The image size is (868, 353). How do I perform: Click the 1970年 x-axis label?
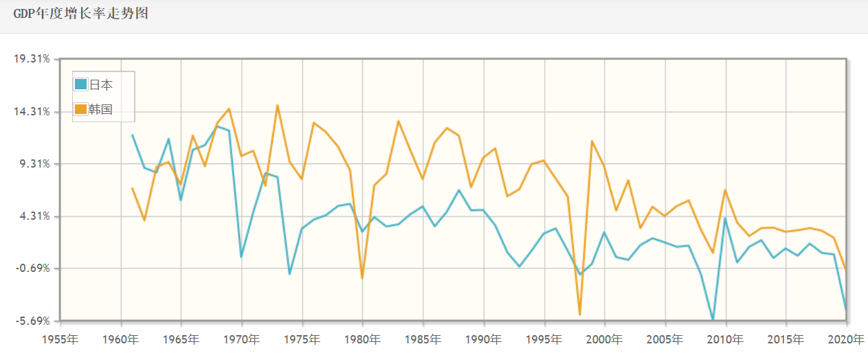click(x=242, y=339)
